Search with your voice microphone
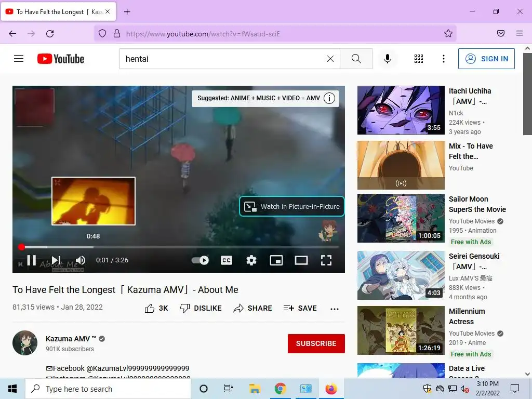The height and width of the screenshot is (399, 532). [388, 59]
